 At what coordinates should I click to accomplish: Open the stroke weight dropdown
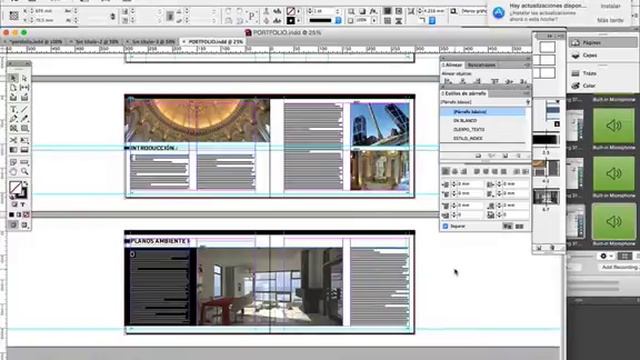338,11
